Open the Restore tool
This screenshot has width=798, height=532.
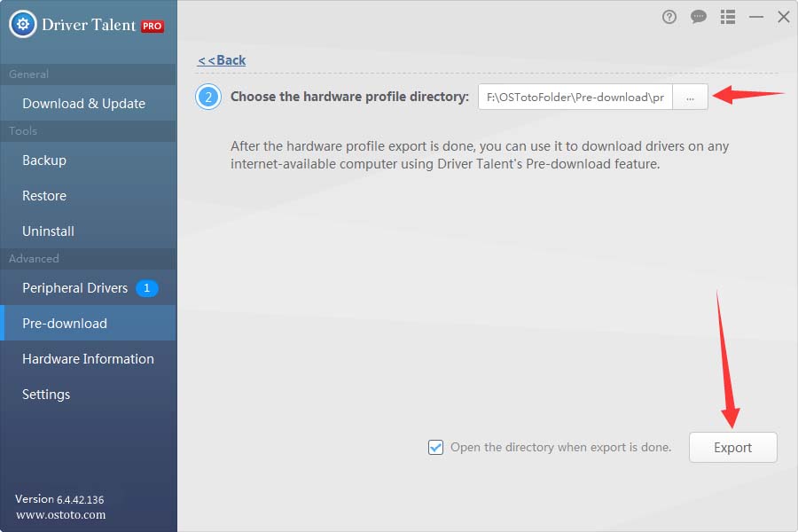[x=89, y=196]
